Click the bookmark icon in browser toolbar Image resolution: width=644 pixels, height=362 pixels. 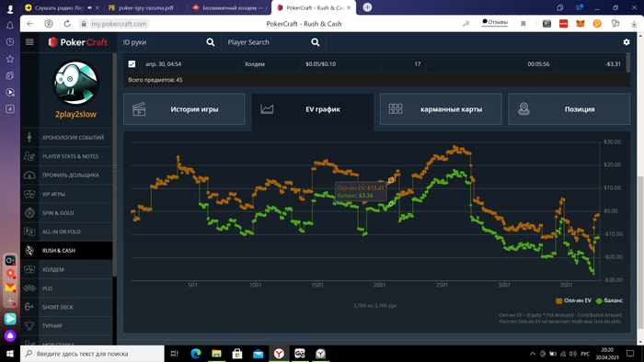pos(523,24)
